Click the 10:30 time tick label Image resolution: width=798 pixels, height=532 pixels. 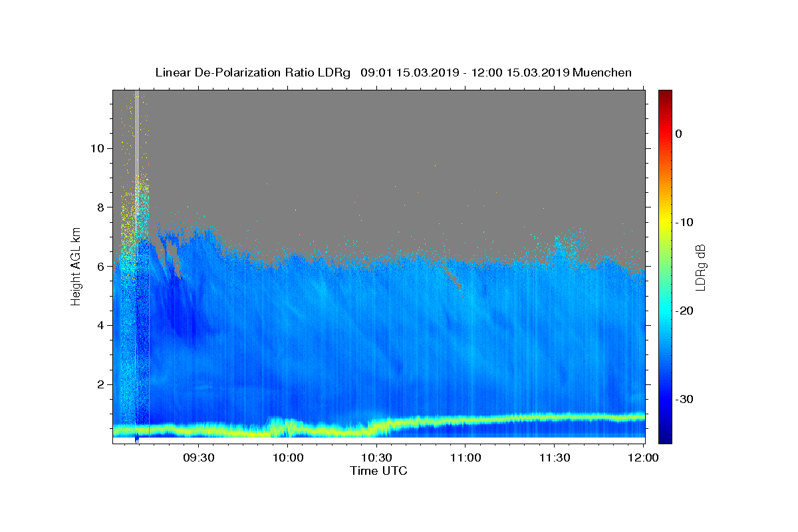(376, 458)
